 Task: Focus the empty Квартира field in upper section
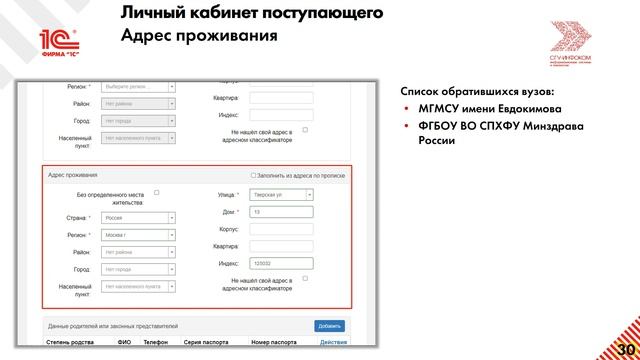281,98
